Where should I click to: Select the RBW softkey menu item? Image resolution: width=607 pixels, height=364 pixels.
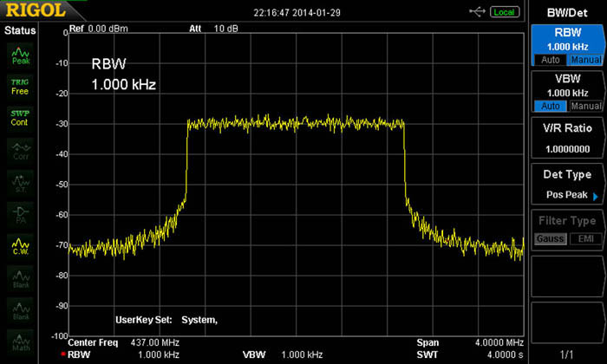point(567,39)
